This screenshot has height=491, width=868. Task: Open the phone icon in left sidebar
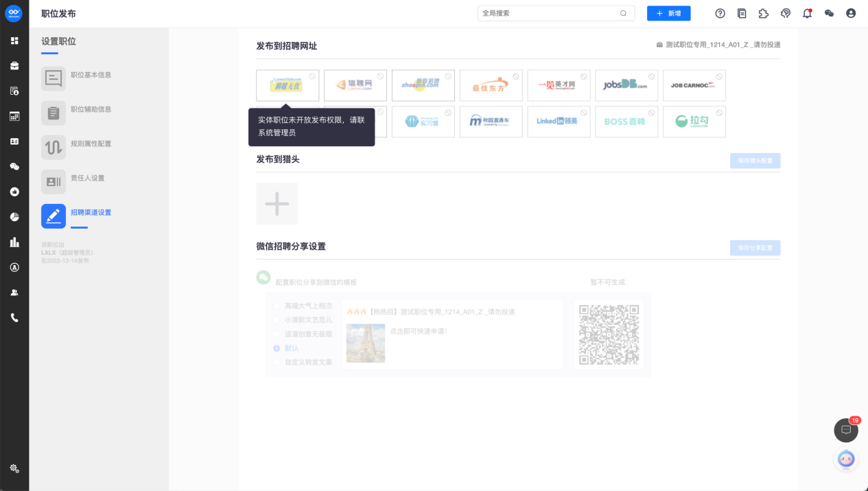(14, 317)
